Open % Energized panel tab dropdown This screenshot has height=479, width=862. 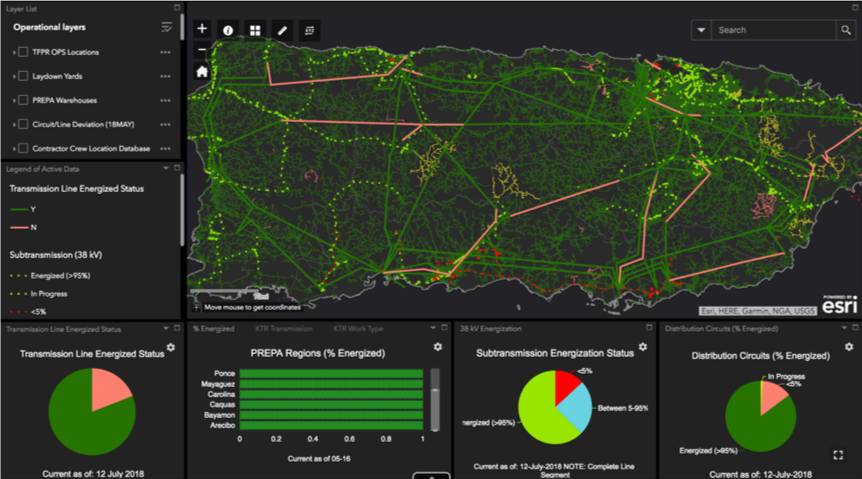(x=433, y=328)
